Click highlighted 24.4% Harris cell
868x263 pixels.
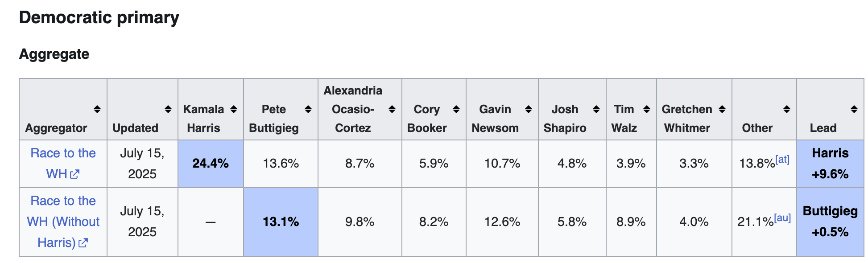pos(211,164)
